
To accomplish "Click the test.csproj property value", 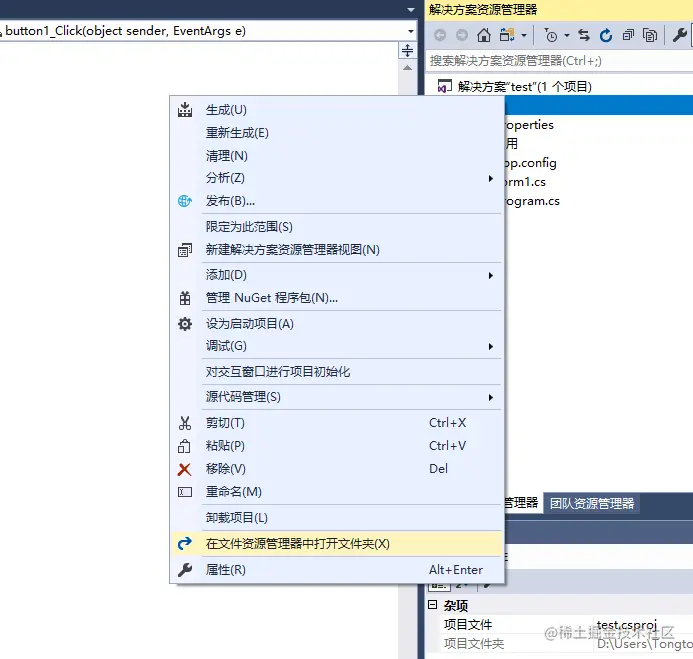I will click(627, 625).
